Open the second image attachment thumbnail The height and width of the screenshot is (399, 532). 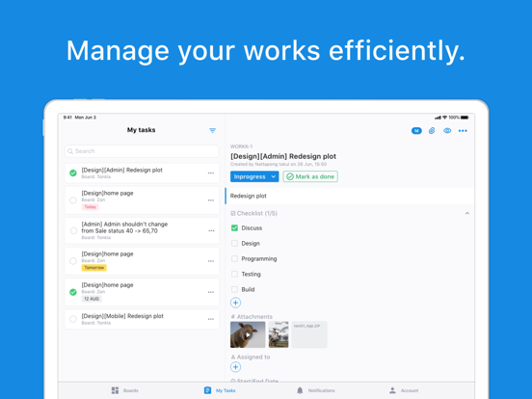tap(279, 334)
